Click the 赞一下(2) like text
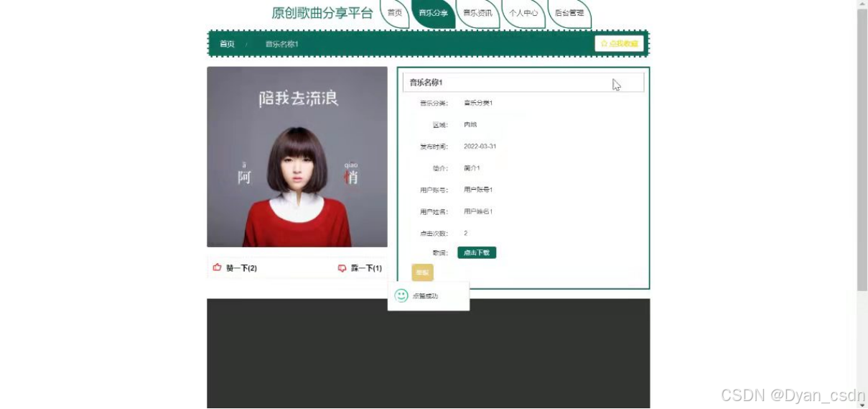 click(x=241, y=268)
